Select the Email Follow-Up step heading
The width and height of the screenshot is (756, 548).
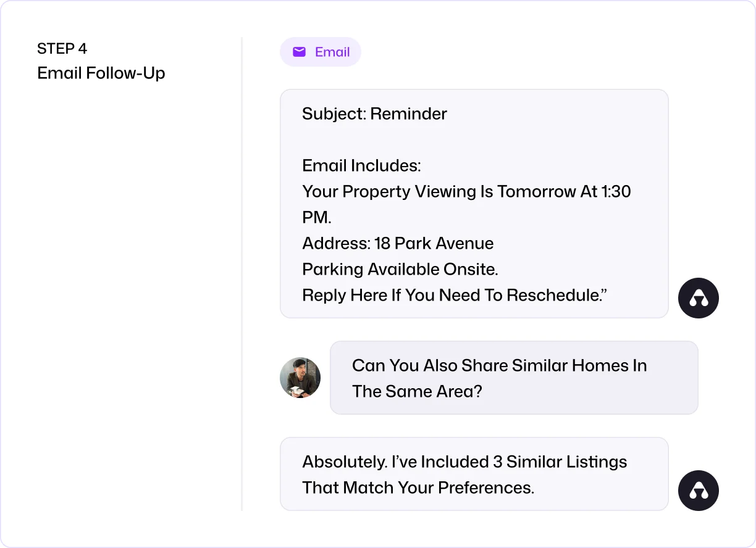tap(101, 73)
